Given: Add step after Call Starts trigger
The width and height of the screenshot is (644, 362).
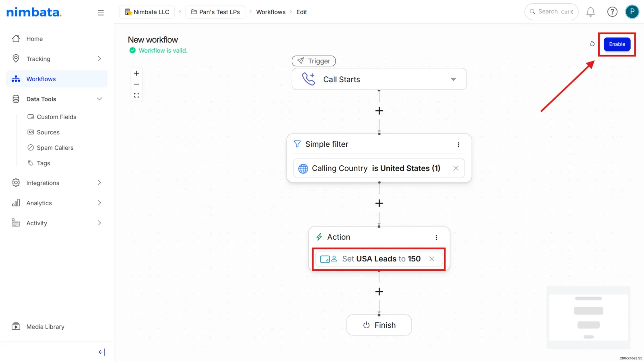Looking at the screenshot, I should pyautogui.click(x=379, y=111).
